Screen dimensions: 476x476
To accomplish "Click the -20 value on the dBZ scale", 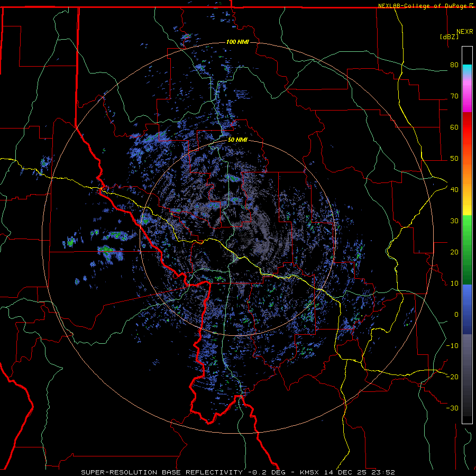I will click(452, 377).
